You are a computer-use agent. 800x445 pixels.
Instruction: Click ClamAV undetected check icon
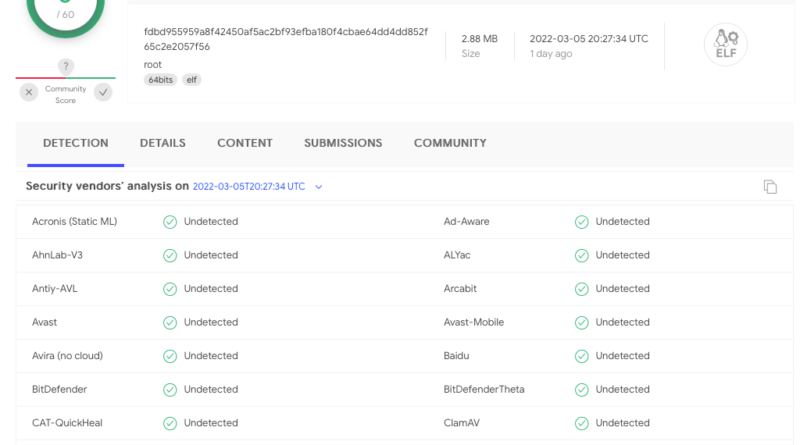point(582,423)
